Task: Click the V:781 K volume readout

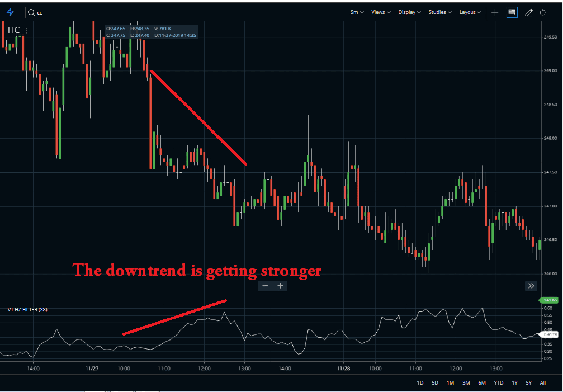Action: coord(163,29)
